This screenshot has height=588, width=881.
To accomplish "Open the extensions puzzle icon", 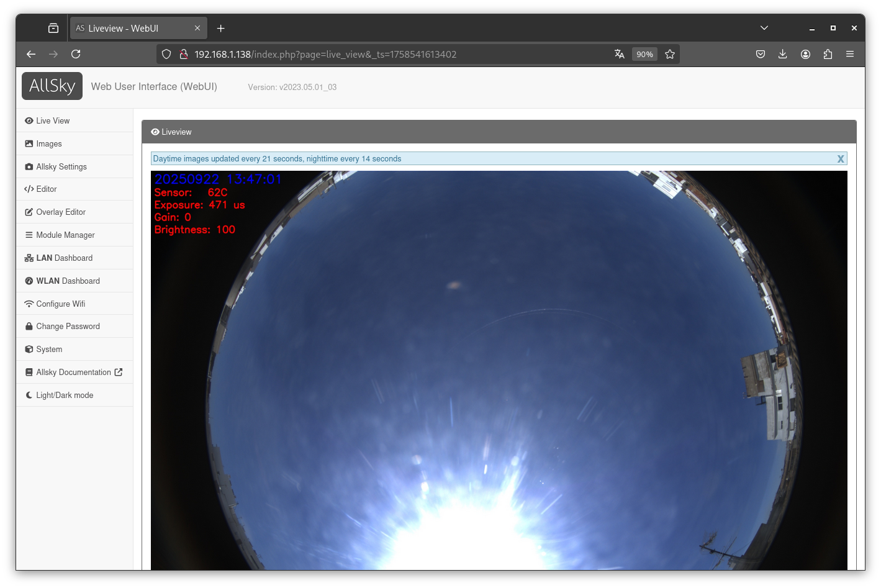I will point(828,54).
